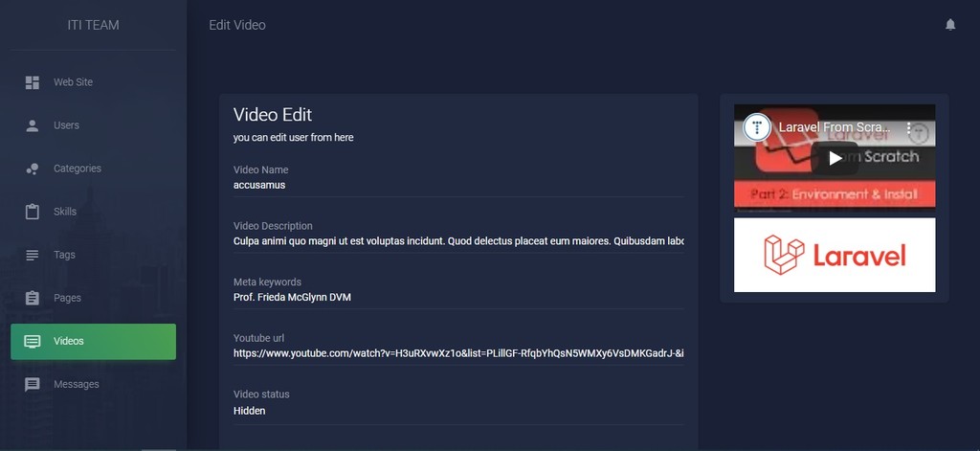Click the Videos screen icon
Screen dimensions: 980x451
pos(32,342)
